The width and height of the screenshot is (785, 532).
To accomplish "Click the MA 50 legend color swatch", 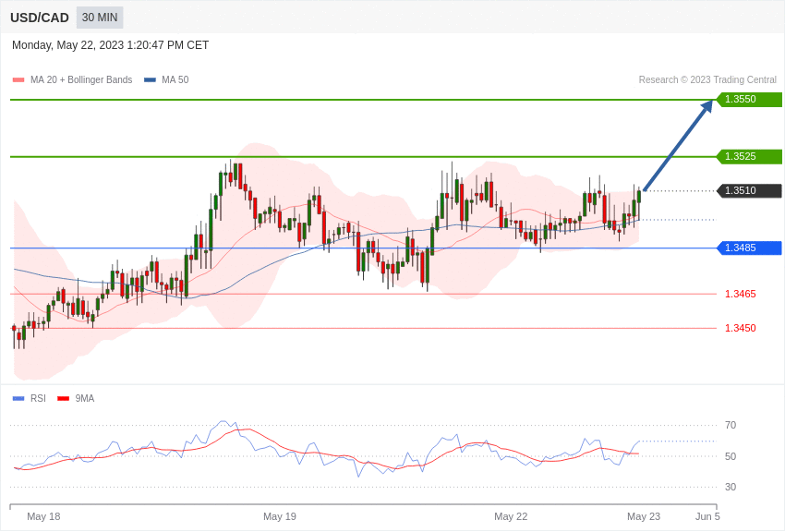I will (150, 79).
